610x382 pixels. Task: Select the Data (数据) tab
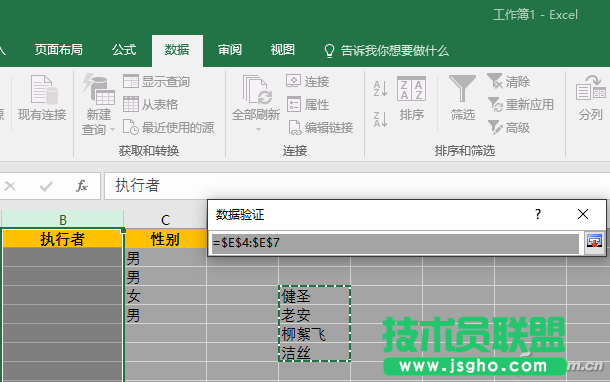(x=177, y=50)
